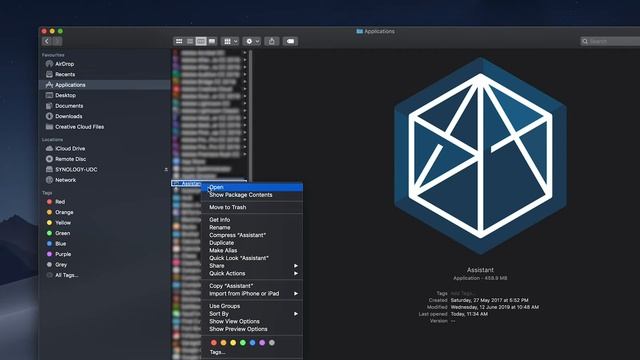Choose Show View Options

(x=252, y=322)
